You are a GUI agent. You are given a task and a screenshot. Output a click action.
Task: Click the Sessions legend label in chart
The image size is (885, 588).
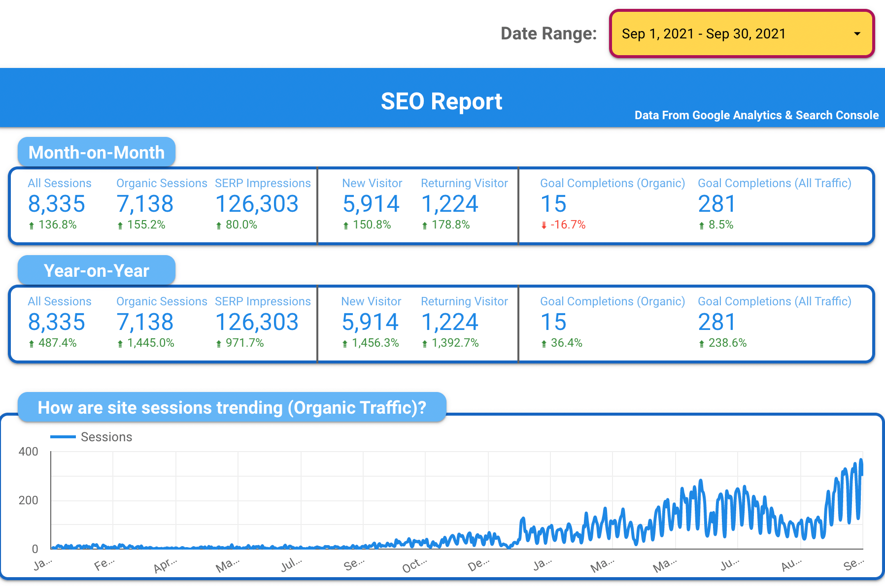tap(106, 437)
